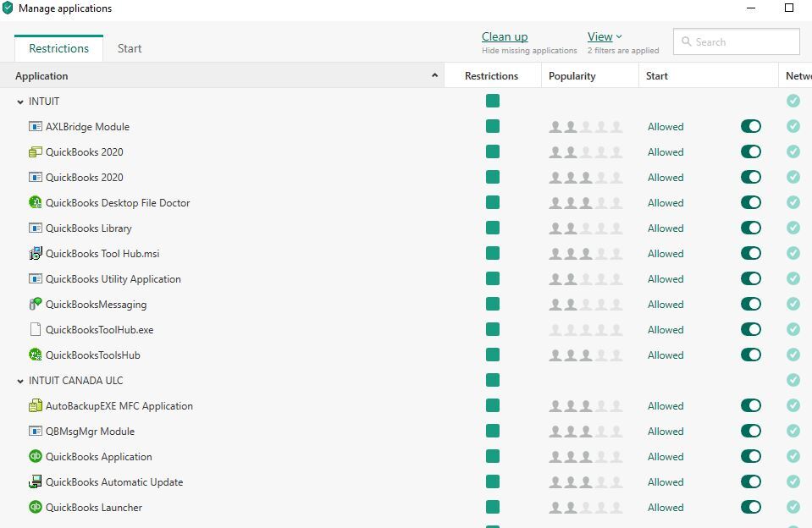Image resolution: width=812 pixels, height=528 pixels.
Task: Collapse the INTUIT group
Action: 20,102
